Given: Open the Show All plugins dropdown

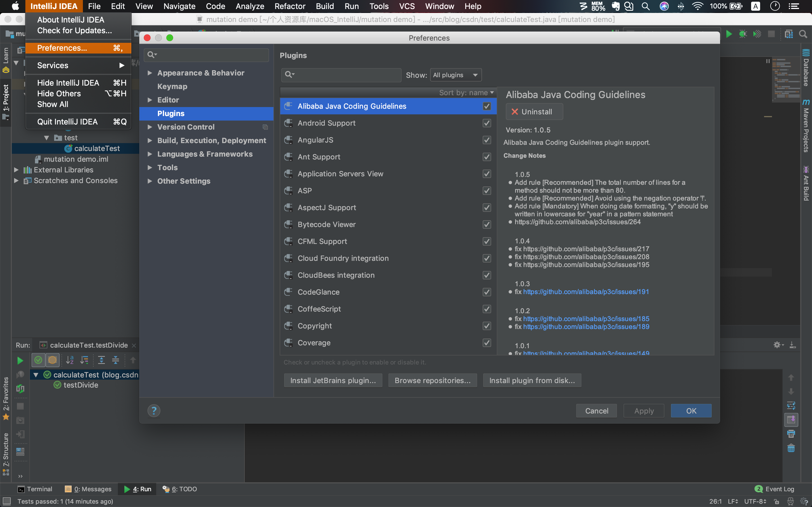Looking at the screenshot, I should 455,75.
